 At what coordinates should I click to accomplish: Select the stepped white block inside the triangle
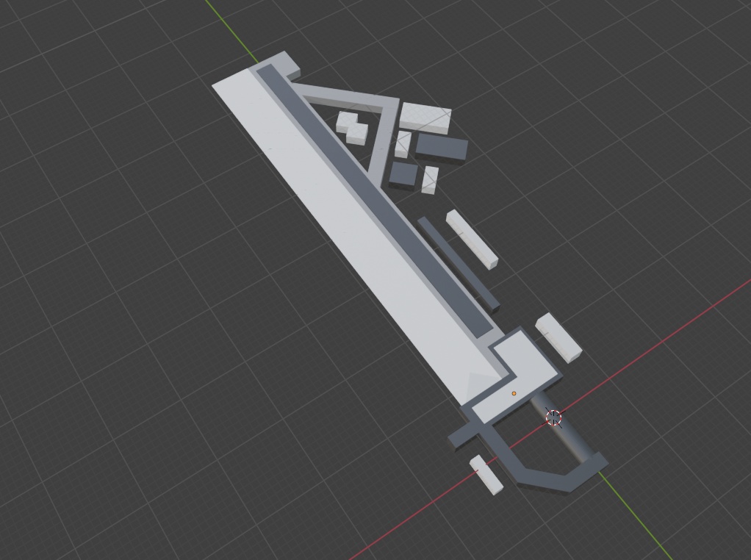tap(352, 127)
